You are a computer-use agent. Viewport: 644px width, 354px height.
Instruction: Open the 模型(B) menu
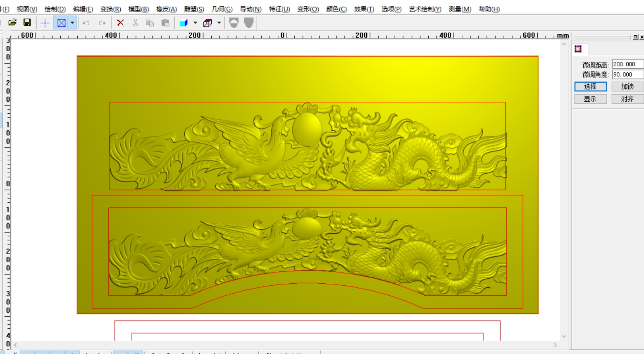coord(138,9)
